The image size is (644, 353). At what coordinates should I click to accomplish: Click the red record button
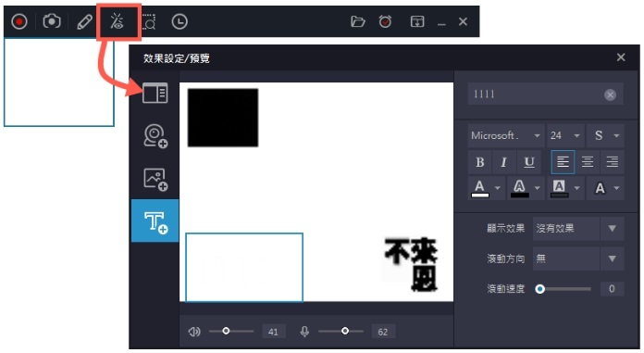point(19,21)
